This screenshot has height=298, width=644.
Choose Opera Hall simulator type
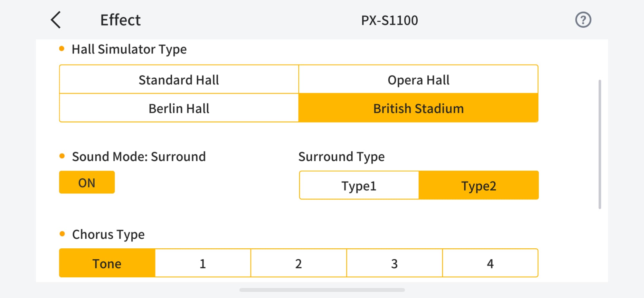pos(418,80)
